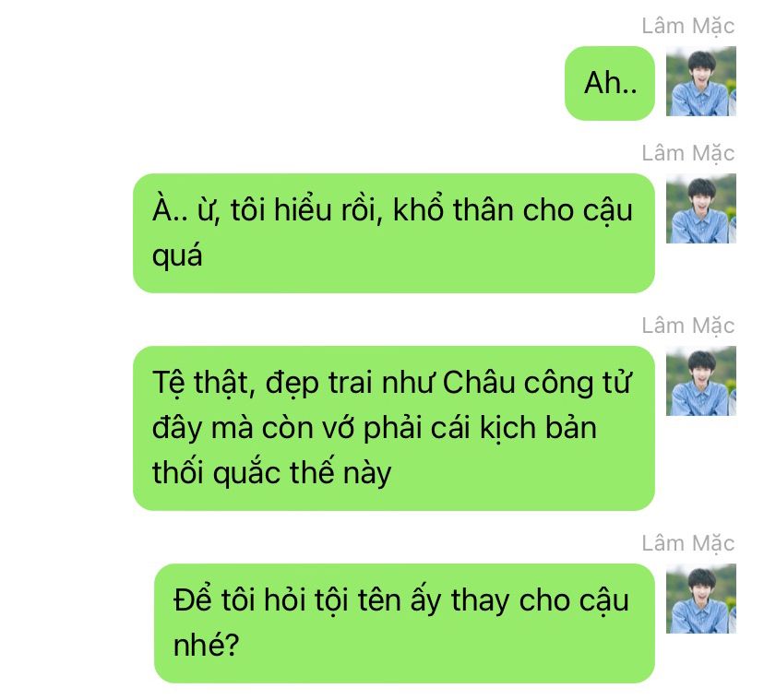The height and width of the screenshot is (700, 764).
Task: Select the "Ah.." chat bubble
Action: pos(610,83)
